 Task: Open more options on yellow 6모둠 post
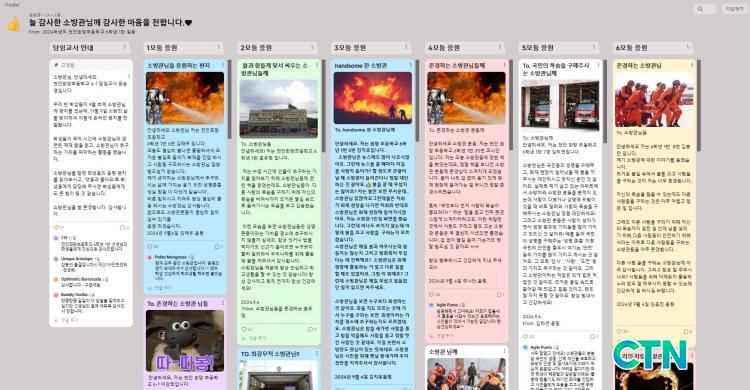(x=692, y=65)
